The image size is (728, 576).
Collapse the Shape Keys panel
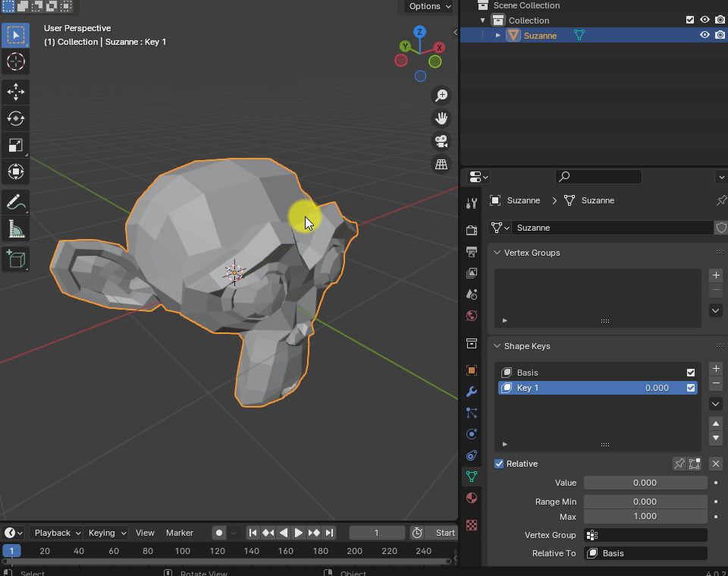pos(497,346)
